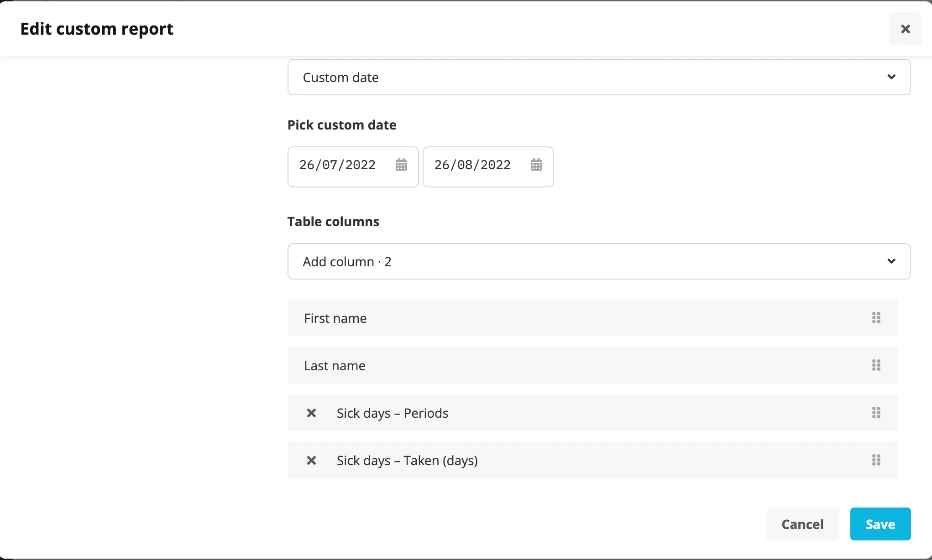The width and height of the screenshot is (932, 560).
Task: Click the Last name column row
Action: [x=592, y=365]
